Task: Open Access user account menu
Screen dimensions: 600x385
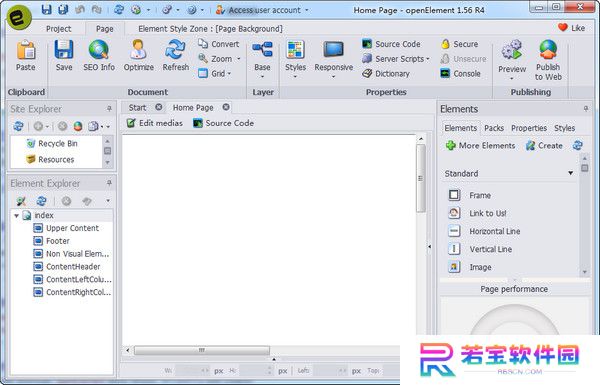Action: pyautogui.click(x=262, y=10)
